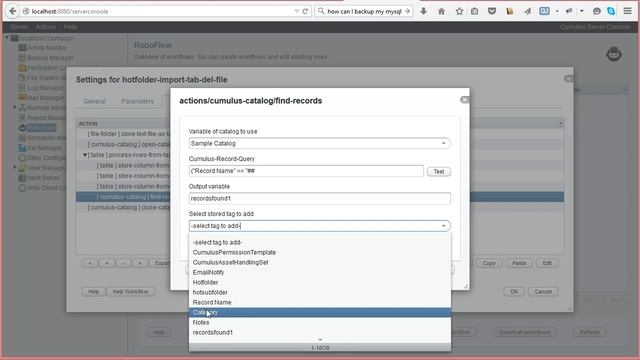Image resolution: width=640 pixels, height=360 pixels.
Task: Switch to the Parameters tab in Settings
Action: [138, 101]
